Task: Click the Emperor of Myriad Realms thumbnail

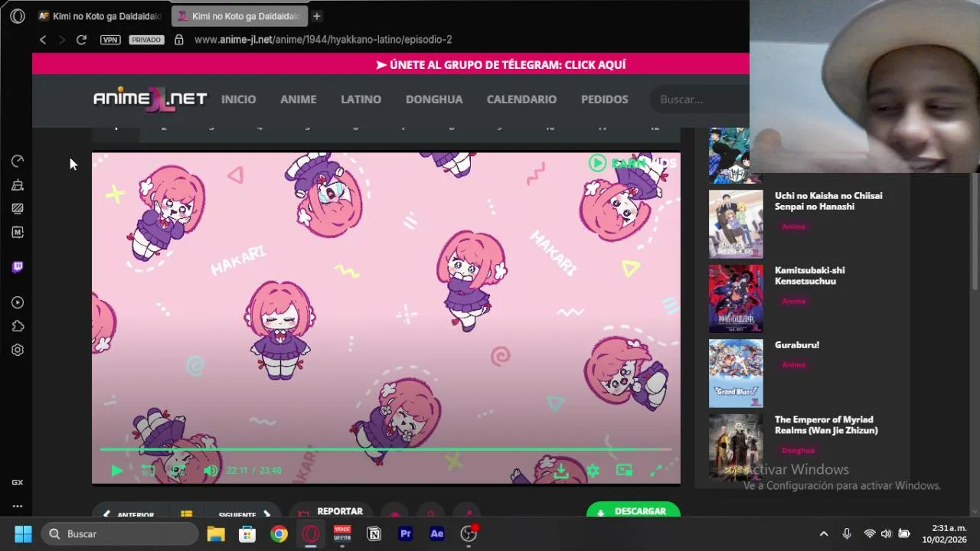Action: pyautogui.click(x=736, y=448)
